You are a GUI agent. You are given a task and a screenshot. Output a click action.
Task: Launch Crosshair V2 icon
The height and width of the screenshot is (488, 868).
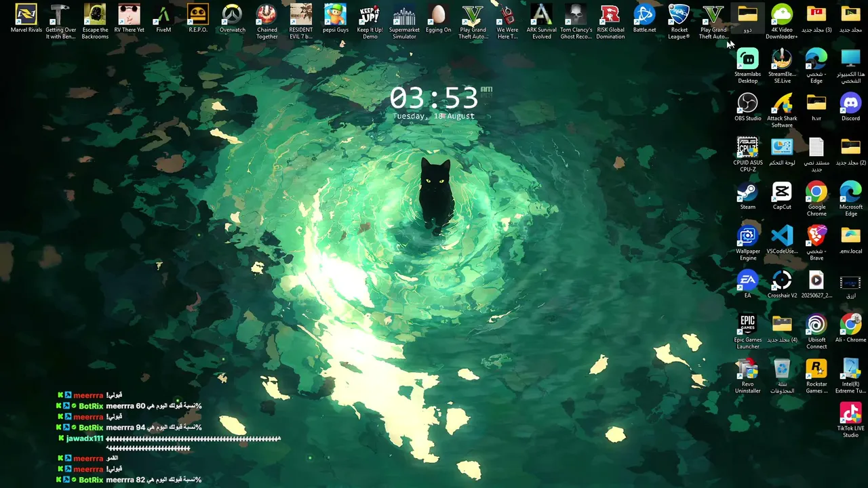click(x=782, y=284)
